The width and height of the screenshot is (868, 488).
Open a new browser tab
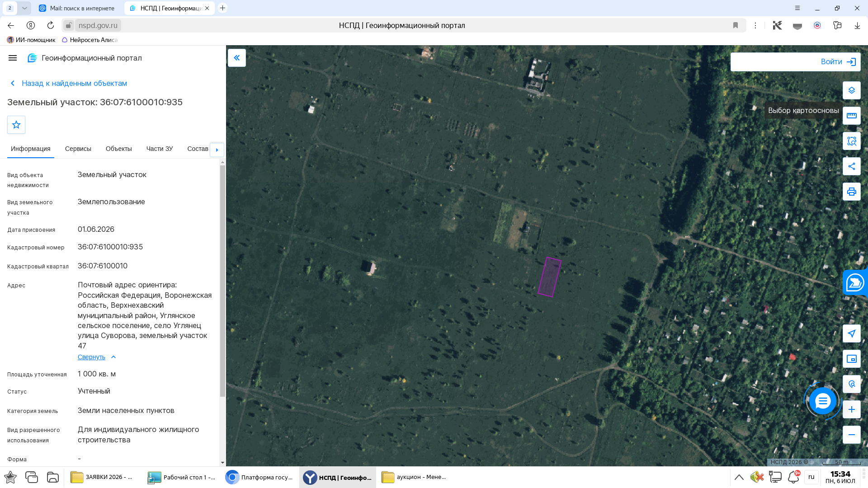coord(222,8)
